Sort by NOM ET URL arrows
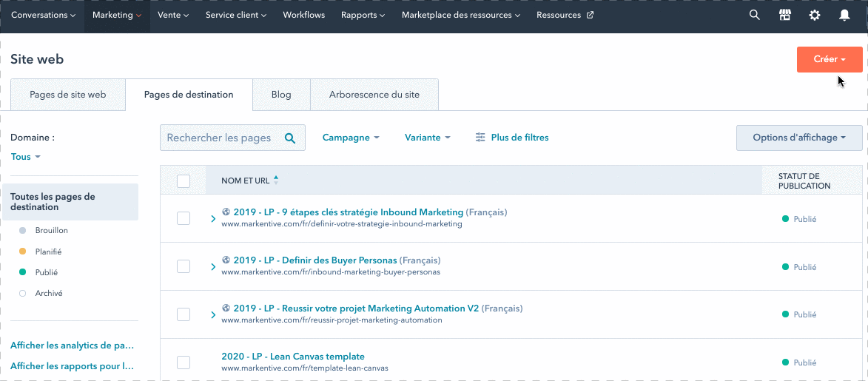Image resolution: width=868 pixels, height=381 pixels. tap(276, 180)
